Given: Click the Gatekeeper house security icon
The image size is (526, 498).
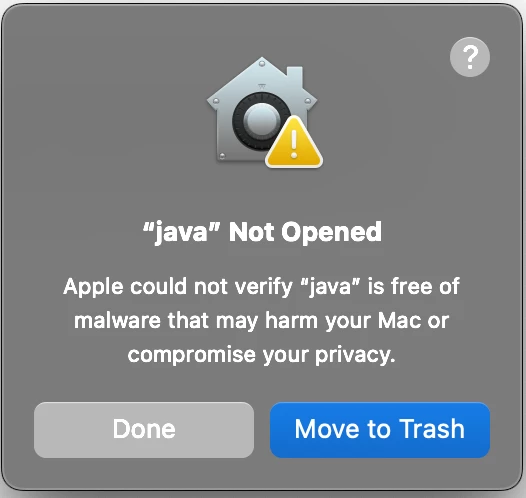Looking at the screenshot, I should (262, 110).
